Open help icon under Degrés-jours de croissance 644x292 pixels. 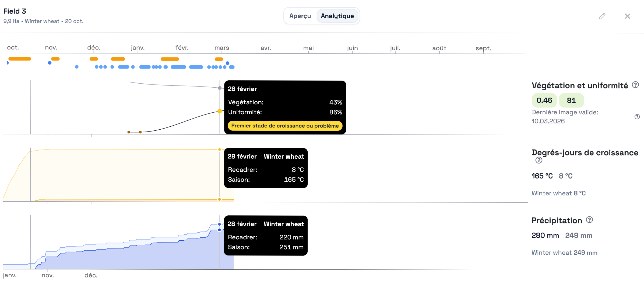point(539,161)
